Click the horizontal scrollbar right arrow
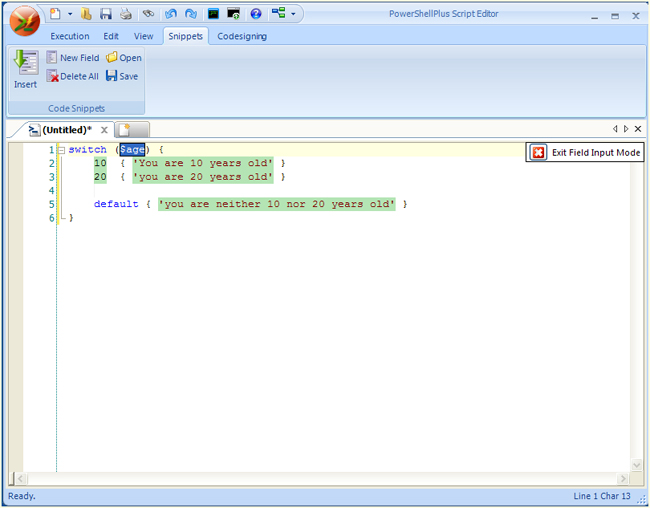Screen dimensions: 650x508 pyautogui.click(x=622, y=479)
